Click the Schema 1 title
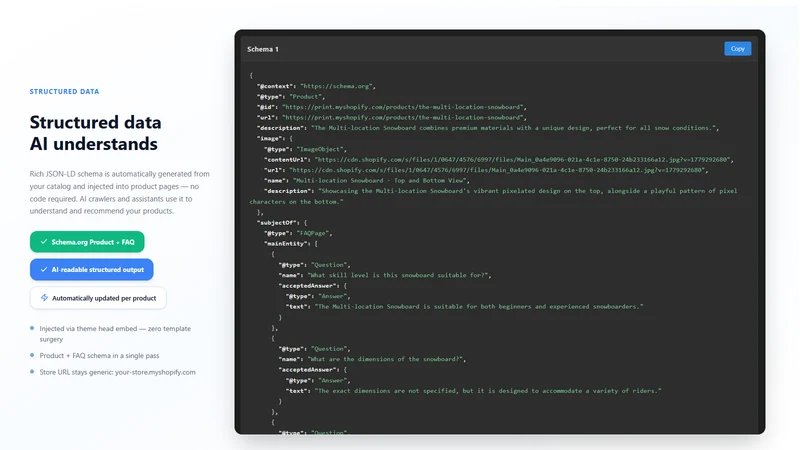The image size is (800, 450). [x=263, y=49]
